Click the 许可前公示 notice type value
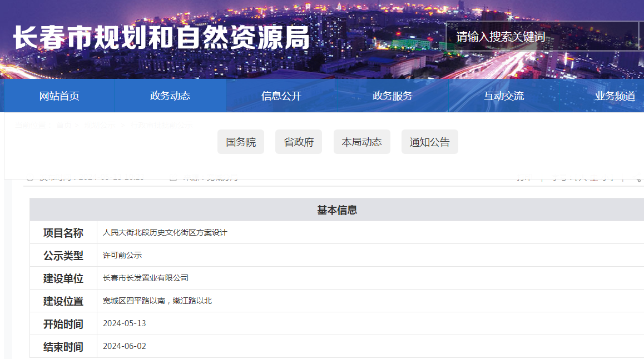The image size is (644, 359). (x=122, y=256)
